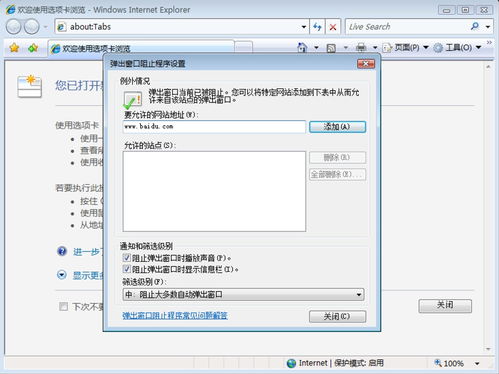499x374 pixels.
Task: Select the 欢迎使用选项卡浏览 browser tab
Action: 141,48
